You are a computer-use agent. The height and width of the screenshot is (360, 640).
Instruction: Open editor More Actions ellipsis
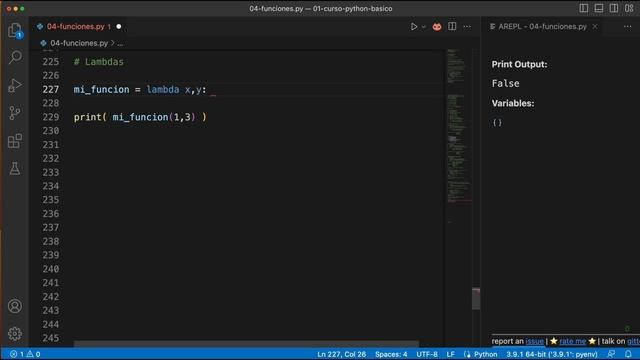(x=467, y=27)
